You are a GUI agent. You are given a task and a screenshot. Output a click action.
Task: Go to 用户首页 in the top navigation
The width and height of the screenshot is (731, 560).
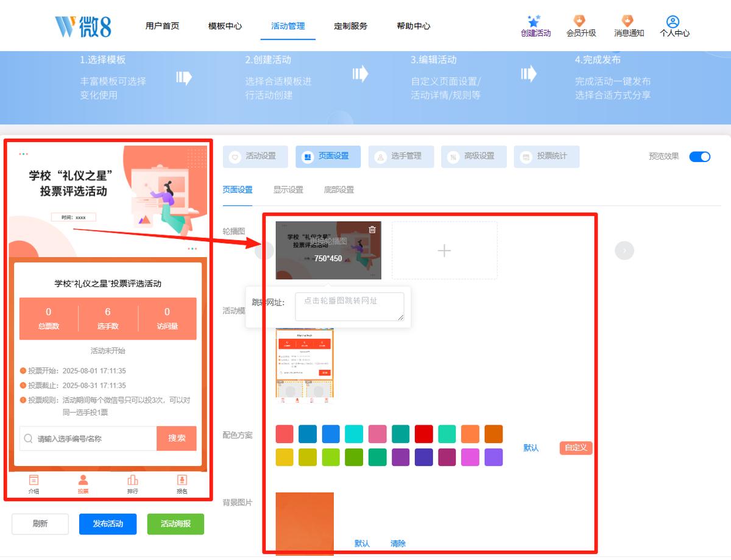click(x=163, y=26)
